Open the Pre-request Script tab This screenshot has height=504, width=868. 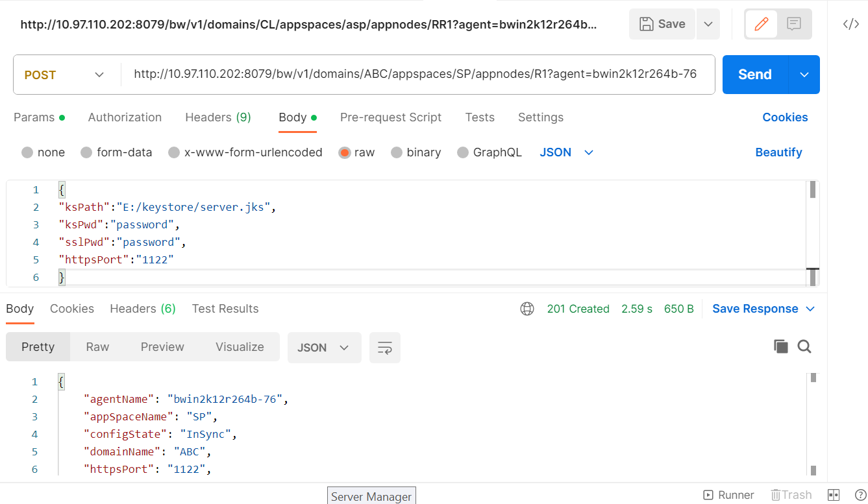click(x=391, y=117)
